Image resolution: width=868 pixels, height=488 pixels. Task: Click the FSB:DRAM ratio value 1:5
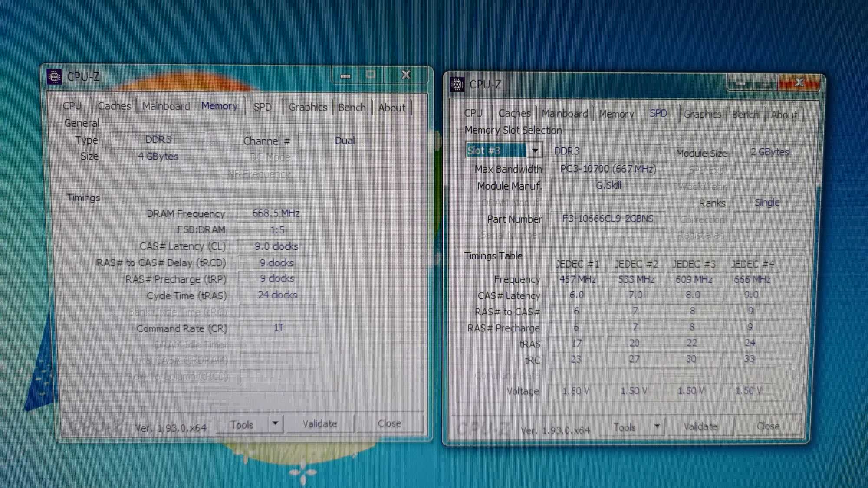(277, 230)
